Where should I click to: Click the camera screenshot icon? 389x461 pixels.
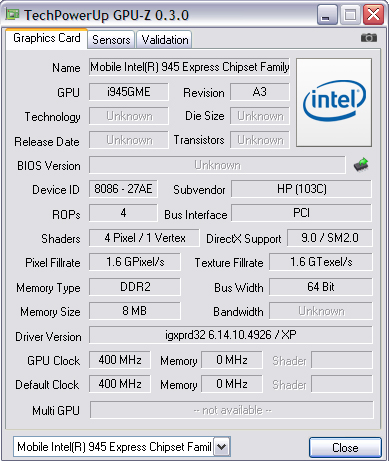pyautogui.click(x=369, y=38)
